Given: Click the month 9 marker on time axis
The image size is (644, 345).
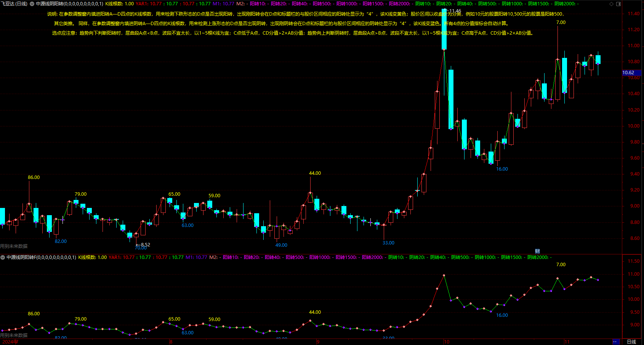Looking at the screenshot, I should point(318,342).
